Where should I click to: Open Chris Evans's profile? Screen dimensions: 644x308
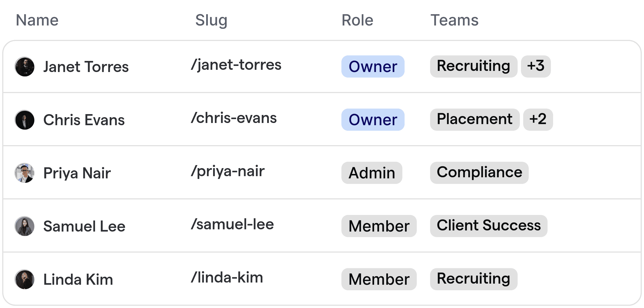click(84, 120)
